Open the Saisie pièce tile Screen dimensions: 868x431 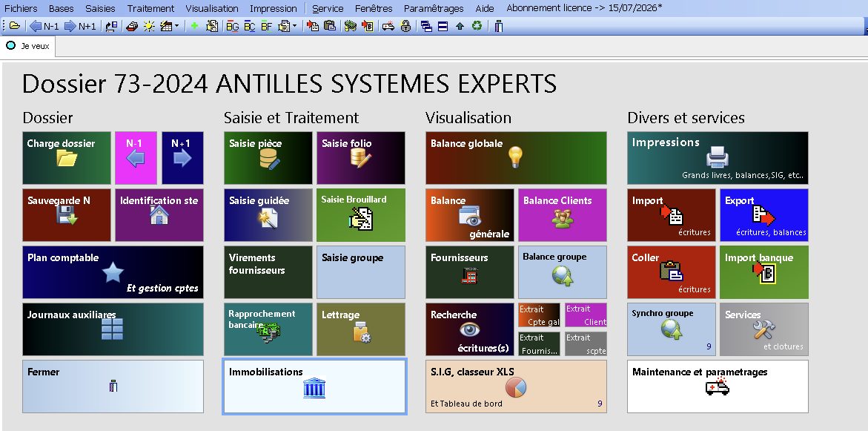click(268, 158)
